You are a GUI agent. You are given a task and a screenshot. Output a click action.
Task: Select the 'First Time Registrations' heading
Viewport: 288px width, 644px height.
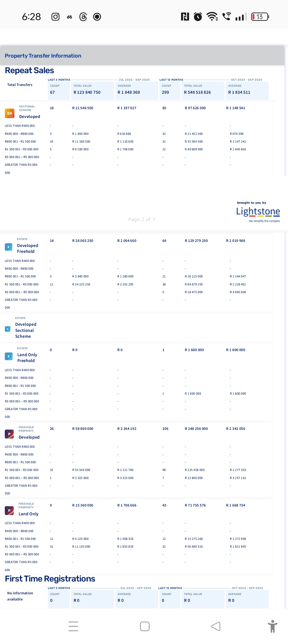click(50, 579)
